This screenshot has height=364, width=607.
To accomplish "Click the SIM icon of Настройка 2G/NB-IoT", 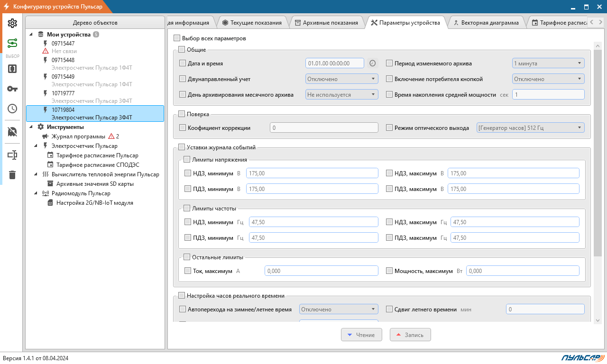I will click(50, 203).
